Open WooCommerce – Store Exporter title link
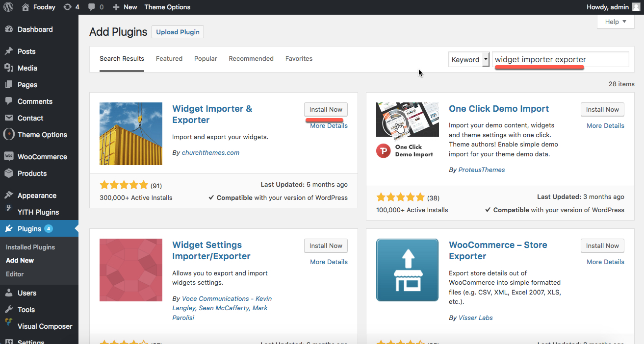The height and width of the screenshot is (344, 644). 498,250
